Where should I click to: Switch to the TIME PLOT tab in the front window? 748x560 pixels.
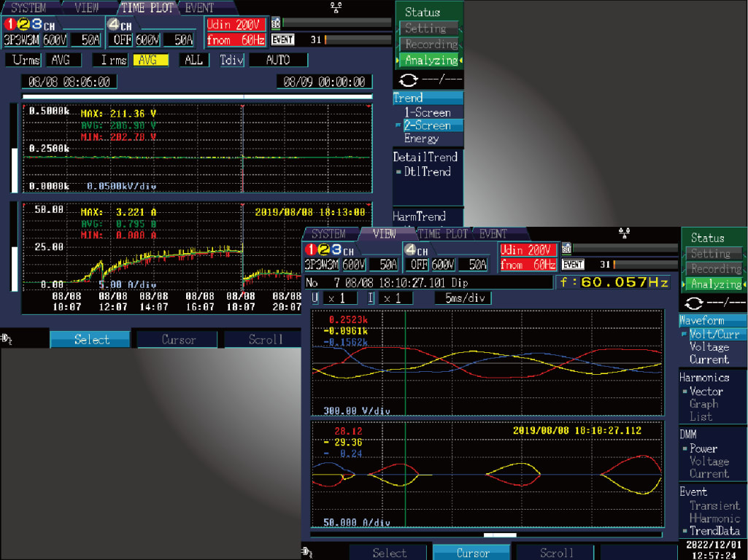(443, 233)
